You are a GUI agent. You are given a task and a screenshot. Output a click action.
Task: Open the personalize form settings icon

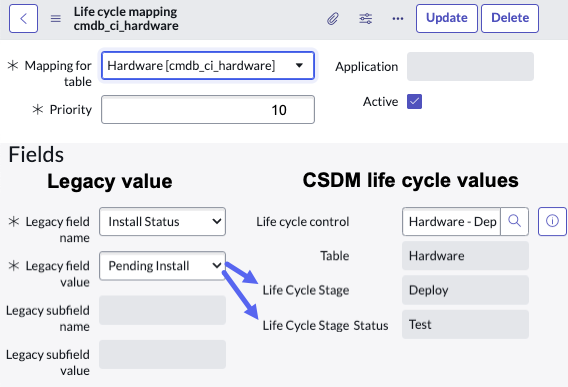point(365,18)
